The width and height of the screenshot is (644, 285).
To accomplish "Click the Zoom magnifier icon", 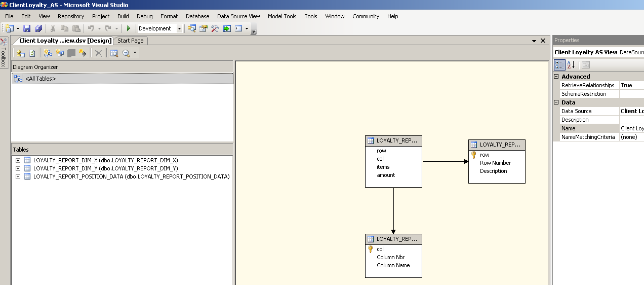I will tap(126, 53).
